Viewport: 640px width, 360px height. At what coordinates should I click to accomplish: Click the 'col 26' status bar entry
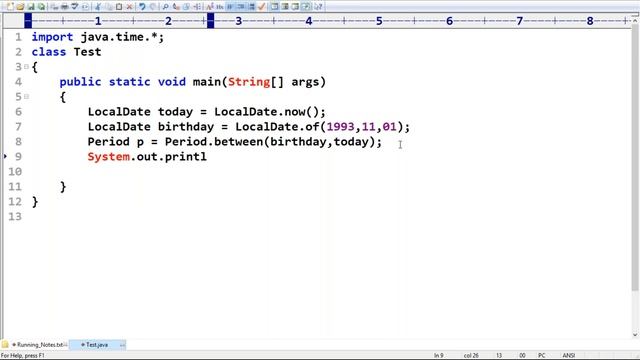(x=471, y=356)
